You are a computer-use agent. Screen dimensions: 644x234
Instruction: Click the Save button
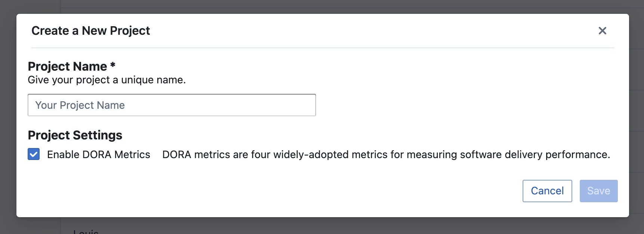(598, 191)
